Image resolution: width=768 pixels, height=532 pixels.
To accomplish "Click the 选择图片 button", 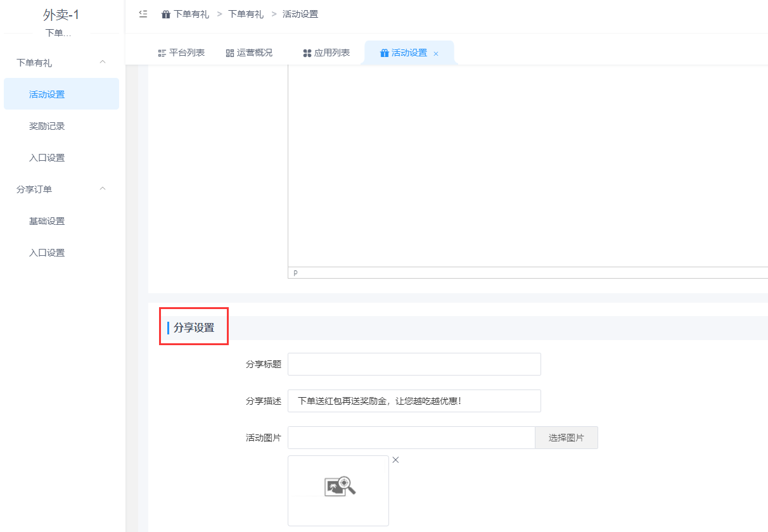I will (x=566, y=438).
